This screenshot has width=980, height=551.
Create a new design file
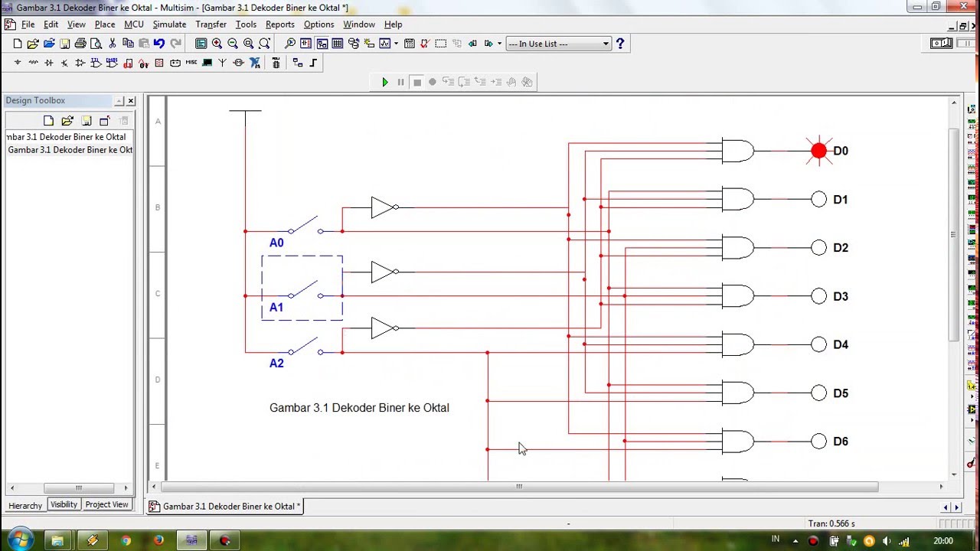[18, 44]
